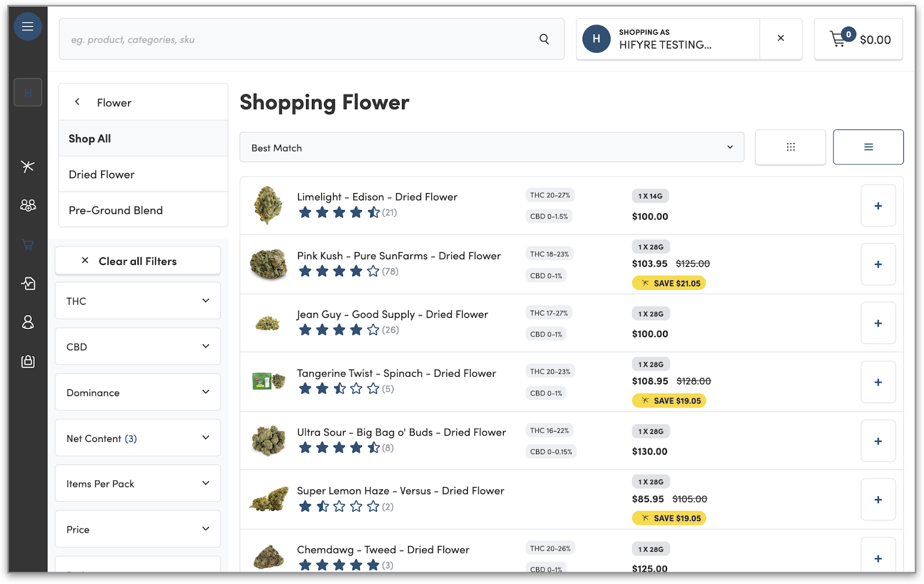Switch to list view layout

click(868, 147)
